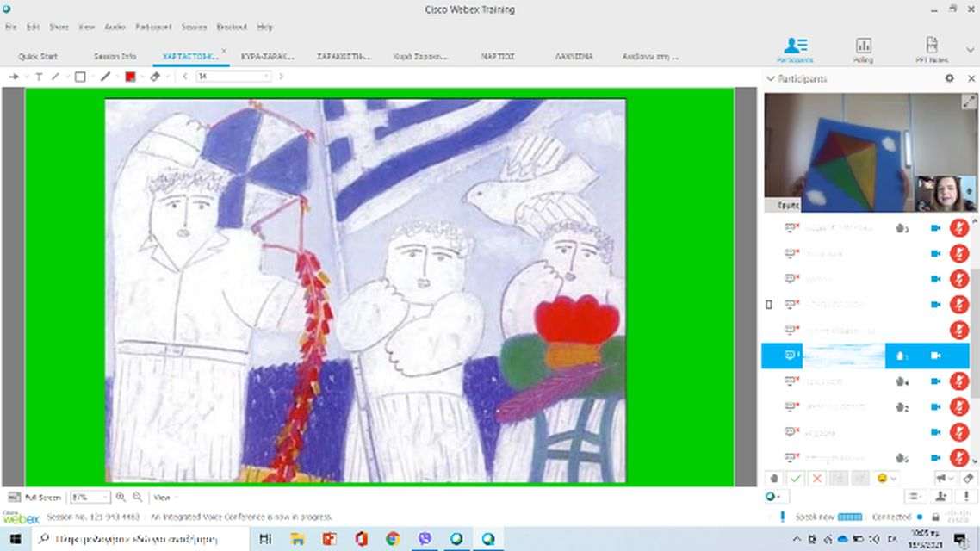Select the Eraser annotation tool
The image size is (980, 551).
(x=155, y=77)
